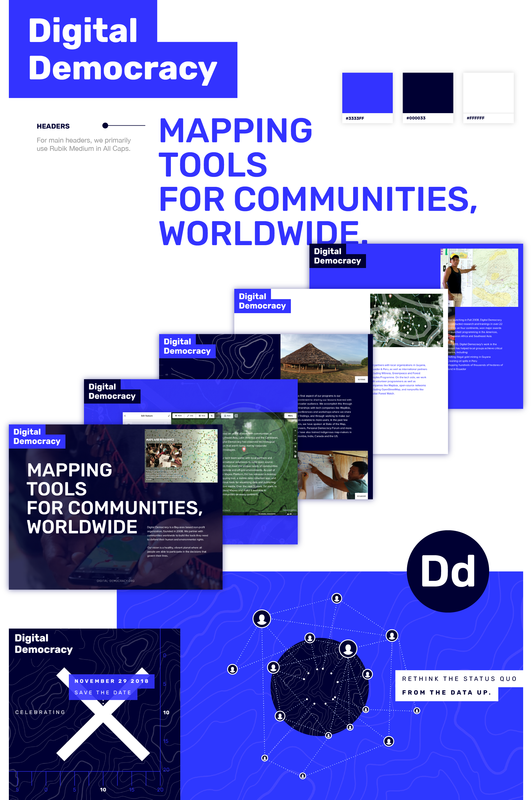Click the large Digital Democracy logo at top
Screen dimensions: 532x800
(123, 49)
